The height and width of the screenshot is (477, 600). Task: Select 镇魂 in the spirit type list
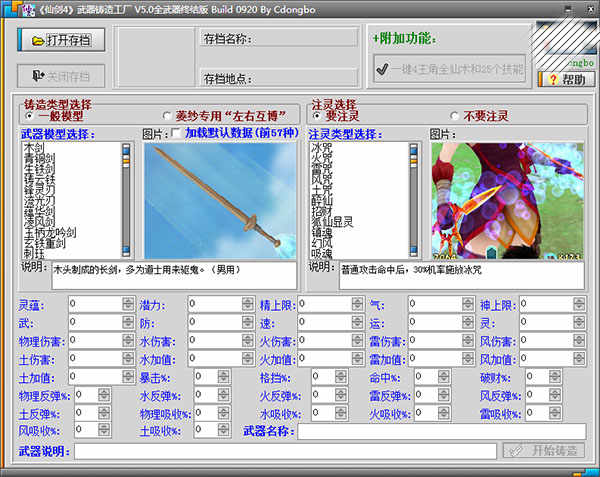(x=321, y=233)
